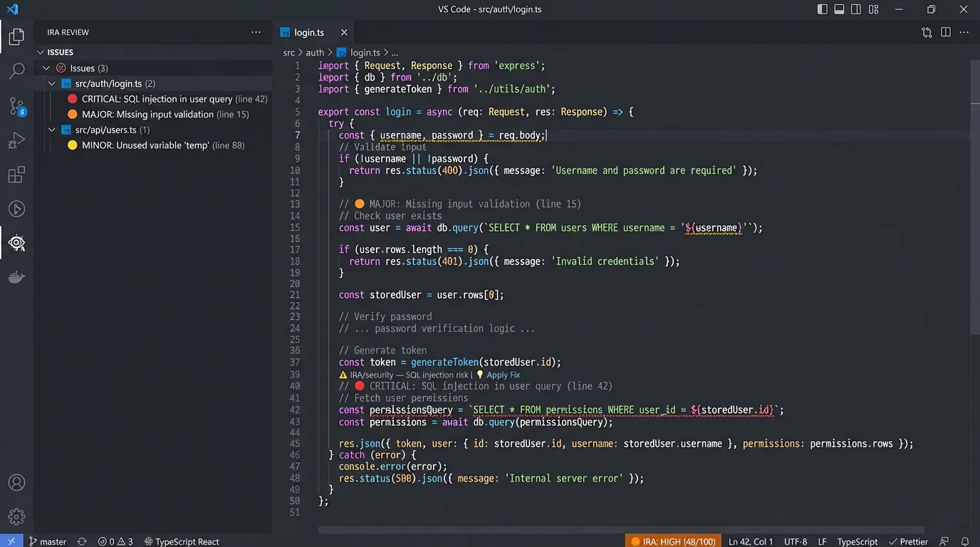Screen dimensions: 980x547
Task: Click the Customize Layout icon in title bar
Action: 873,9
